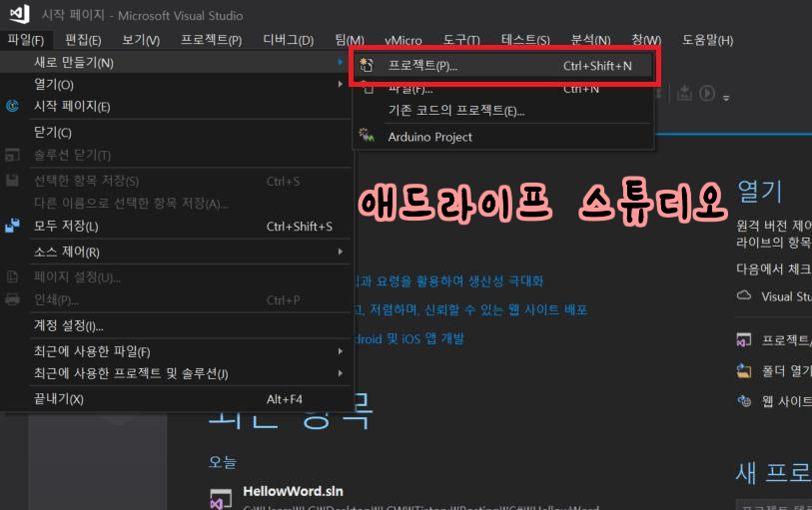812x510 pixels.
Task: Expand the 소스 제어(R) submenu arrow
Action: pyautogui.click(x=341, y=252)
